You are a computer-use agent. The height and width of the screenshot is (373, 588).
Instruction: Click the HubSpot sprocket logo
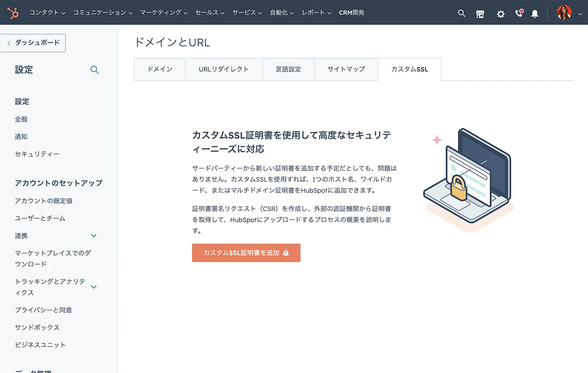(13, 13)
